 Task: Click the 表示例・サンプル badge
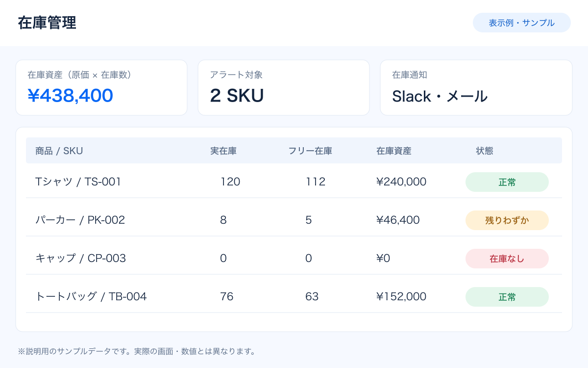[x=521, y=23]
